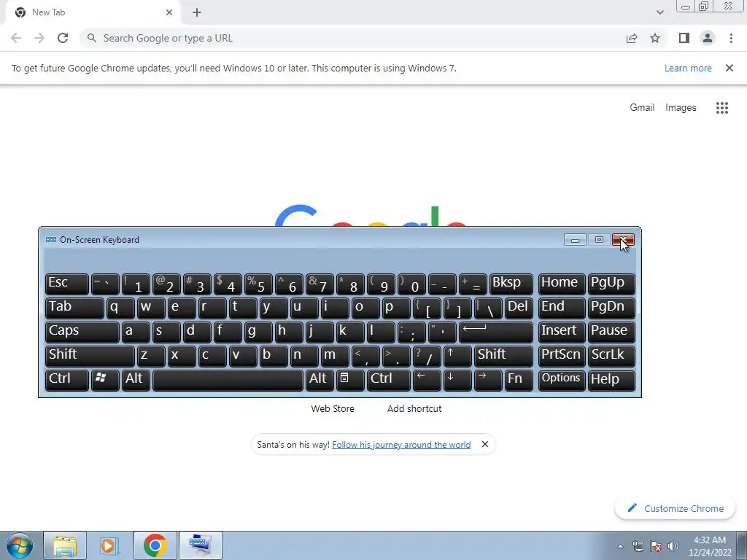Open Gmail link
Viewport: 747px width, 560px height.
(642, 108)
